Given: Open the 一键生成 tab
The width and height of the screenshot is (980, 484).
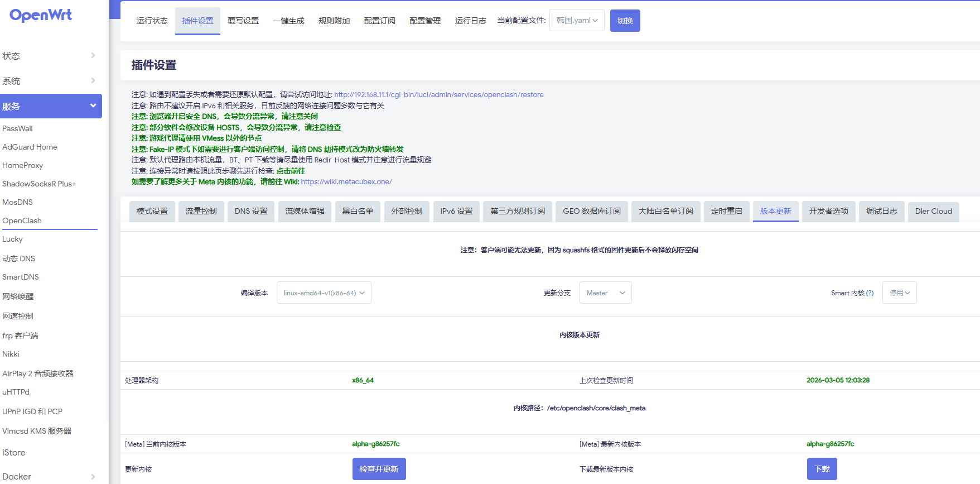Looking at the screenshot, I should coord(289,21).
